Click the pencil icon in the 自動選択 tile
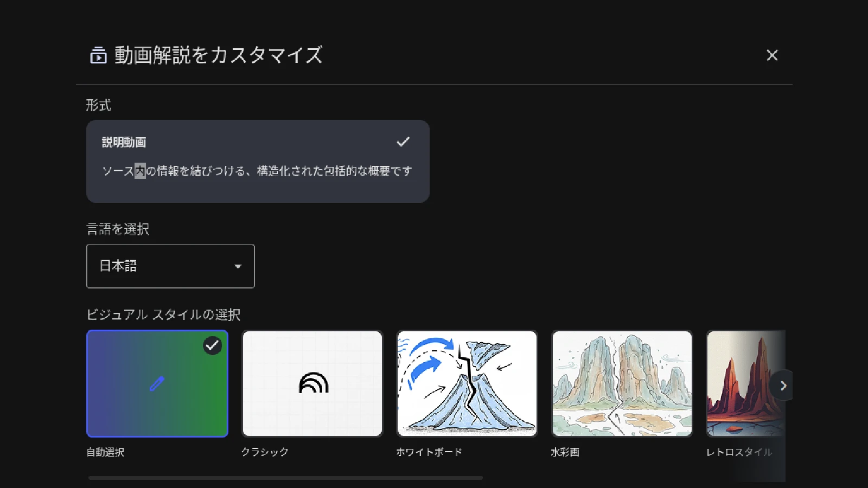The height and width of the screenshot is (488, 868). (157, 384)
